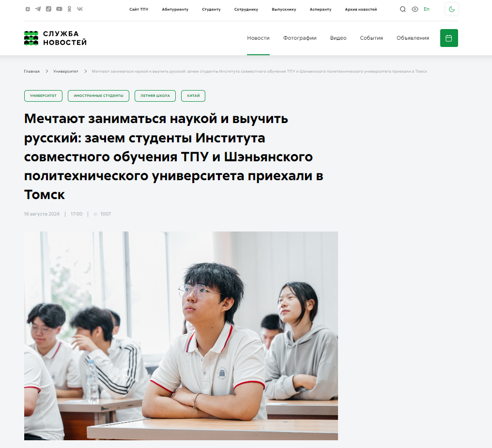Switch site language to En
492x448 pixels.
click(x=426, y=9)
